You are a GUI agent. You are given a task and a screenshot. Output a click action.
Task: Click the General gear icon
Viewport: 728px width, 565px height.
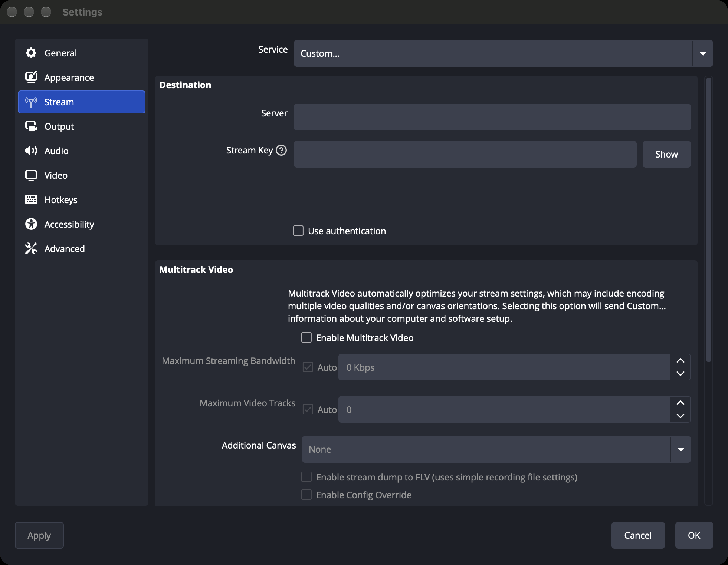[x=31, y=53]
